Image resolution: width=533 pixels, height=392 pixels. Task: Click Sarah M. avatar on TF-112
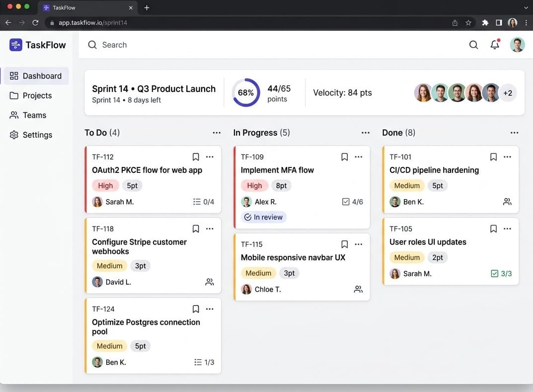[97, 202]
